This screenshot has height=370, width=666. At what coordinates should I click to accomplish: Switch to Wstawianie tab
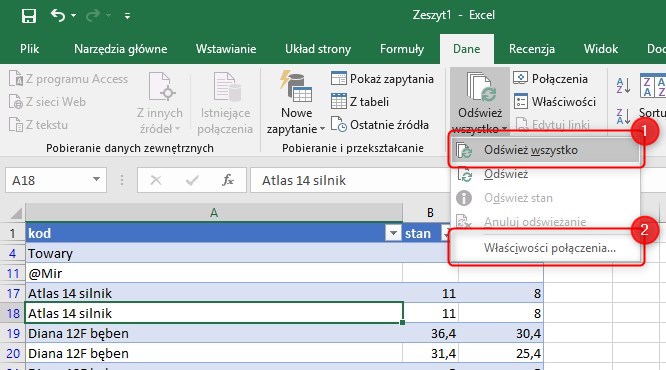pyautogui.click(x=226, y=49)
